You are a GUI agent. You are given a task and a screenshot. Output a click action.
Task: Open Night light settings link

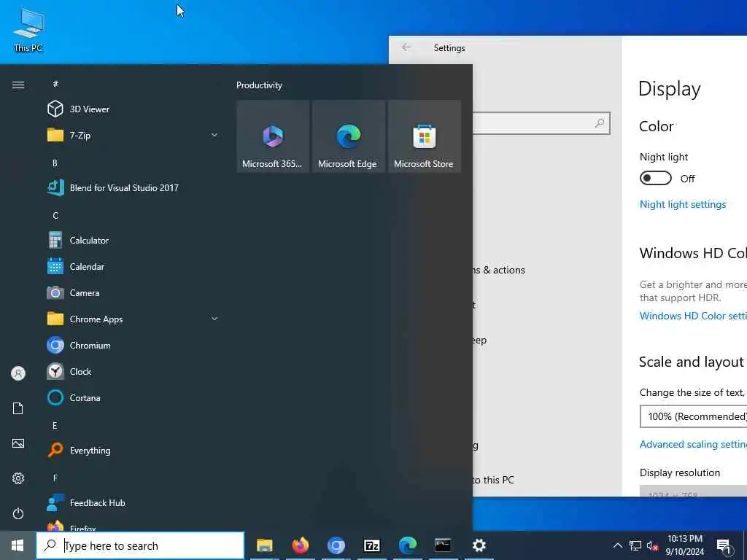pyautogui.click(x=683, y=204)
